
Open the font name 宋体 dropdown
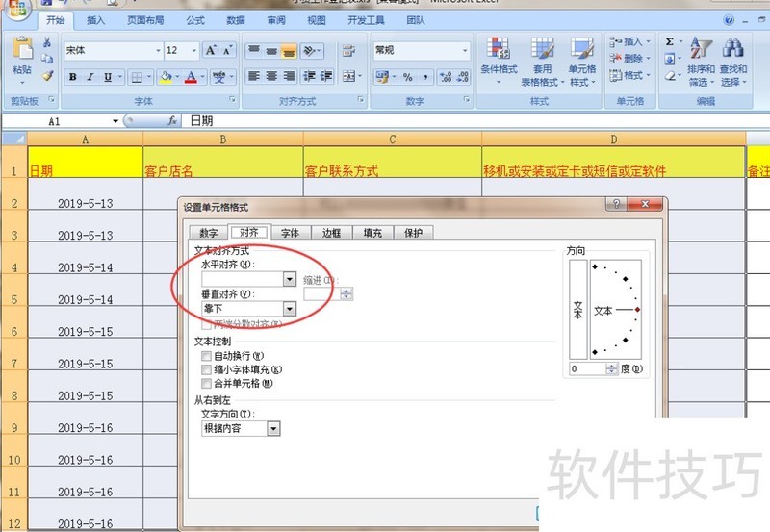click(158, 51)
